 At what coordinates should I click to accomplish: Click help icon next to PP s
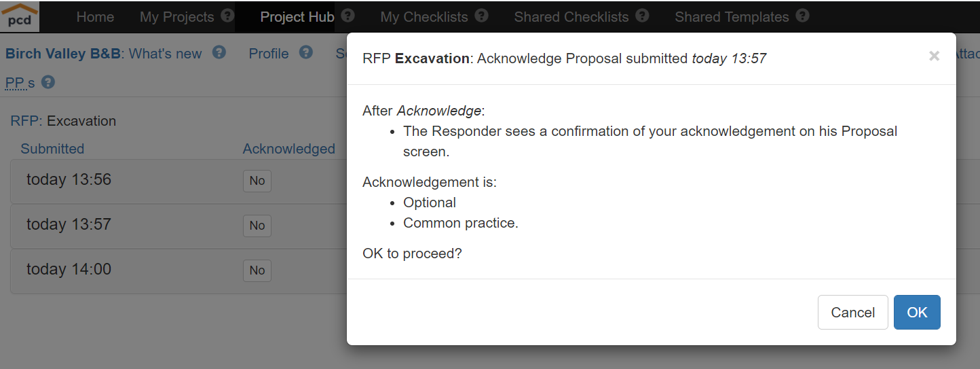coord(48,82)
